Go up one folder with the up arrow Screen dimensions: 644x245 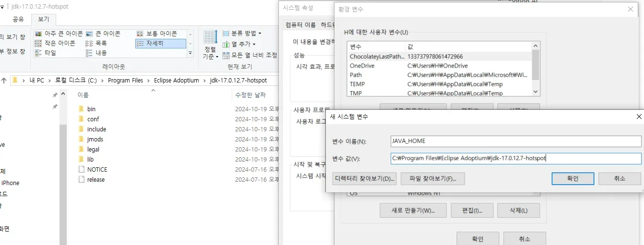point(4,81)
